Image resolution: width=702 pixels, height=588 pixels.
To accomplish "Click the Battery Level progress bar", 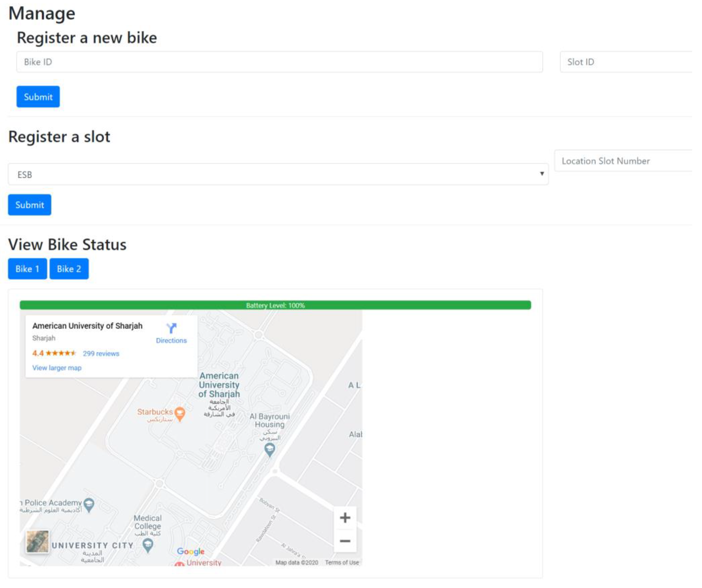I will pyautogui.click(x=275, y=305).
